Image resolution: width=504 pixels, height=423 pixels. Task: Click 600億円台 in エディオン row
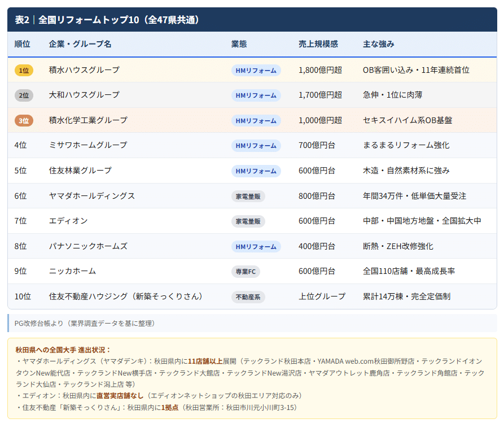tap(317, 221)
